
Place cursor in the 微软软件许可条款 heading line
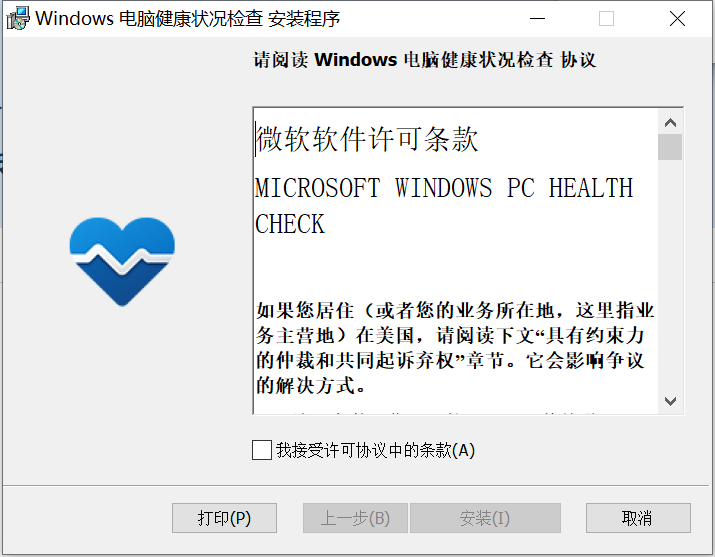point(367,139)
